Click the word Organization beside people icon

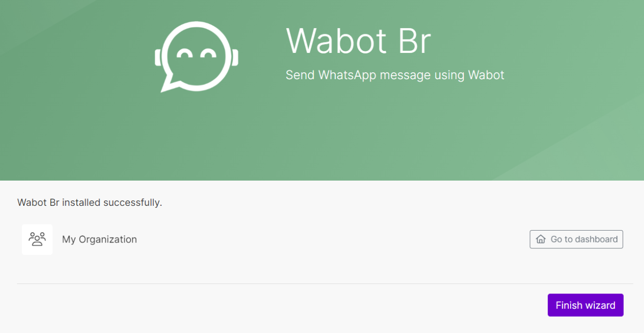pos(108,239)
